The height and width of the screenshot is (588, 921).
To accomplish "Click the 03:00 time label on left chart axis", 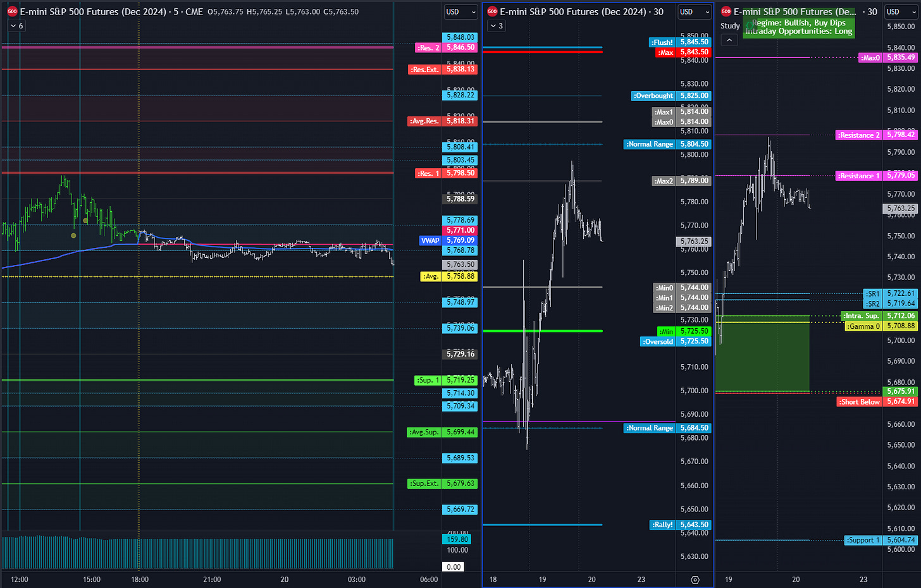I will click(356, 580).
